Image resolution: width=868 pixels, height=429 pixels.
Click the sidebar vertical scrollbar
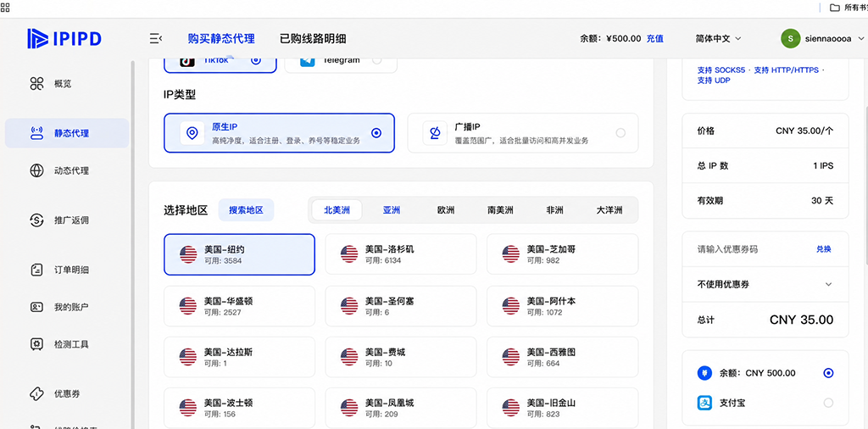[133, 243]
